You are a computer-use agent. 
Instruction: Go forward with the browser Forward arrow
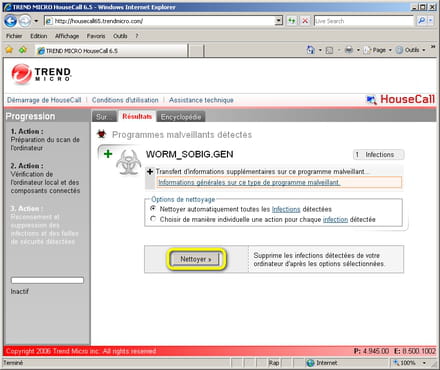[x=24, y=21]
